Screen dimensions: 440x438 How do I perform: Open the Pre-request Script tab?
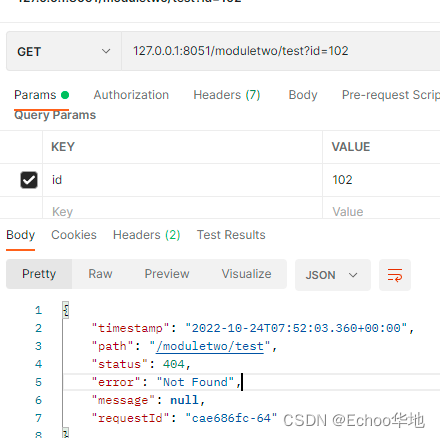click(391, 95)
